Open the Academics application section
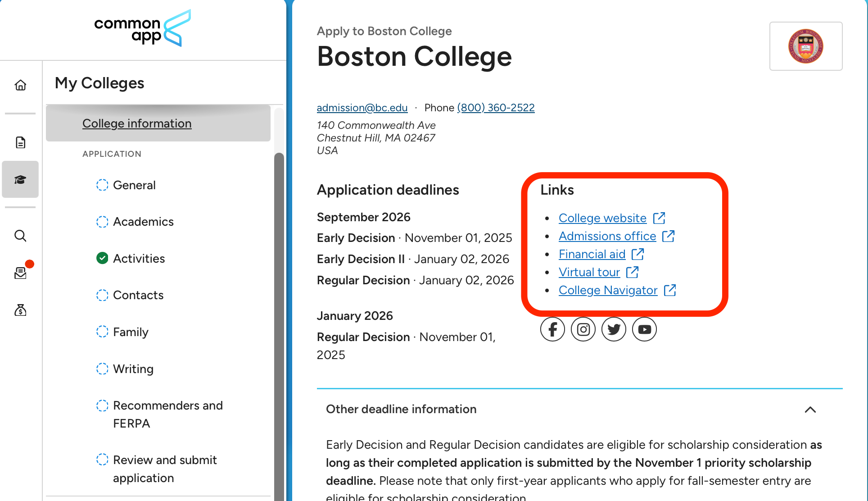This screenshot has width=868, height=501. pyautogui.click(x=143, y=222)
